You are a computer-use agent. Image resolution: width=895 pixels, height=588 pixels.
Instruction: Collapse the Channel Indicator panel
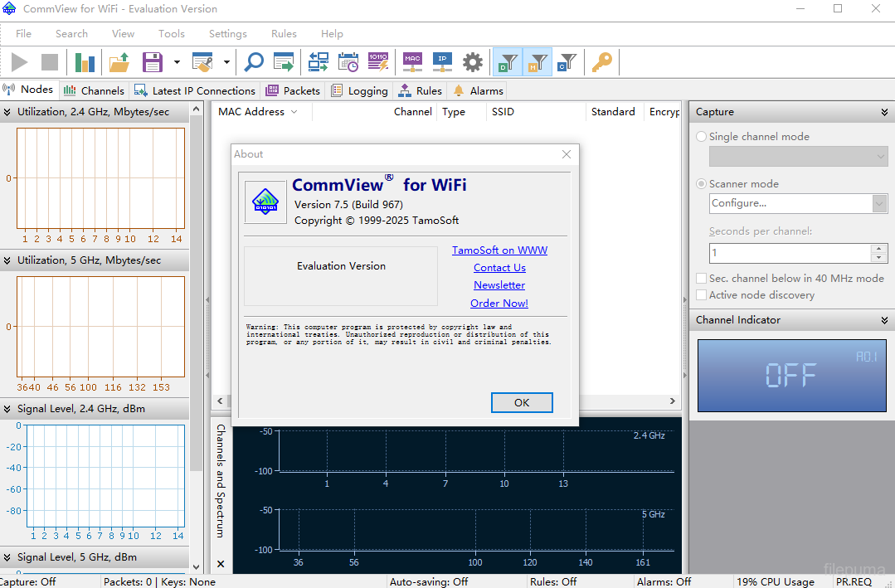click(x=884, y=320)
